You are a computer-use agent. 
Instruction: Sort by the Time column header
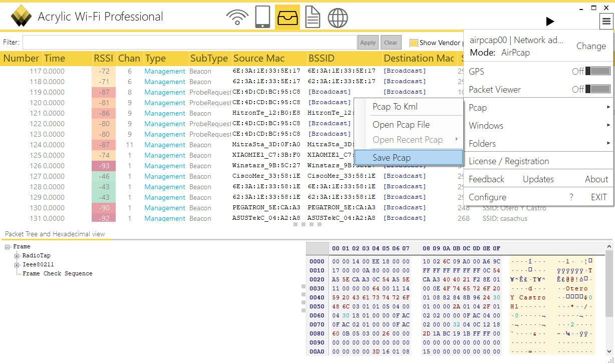coord(67,59)
